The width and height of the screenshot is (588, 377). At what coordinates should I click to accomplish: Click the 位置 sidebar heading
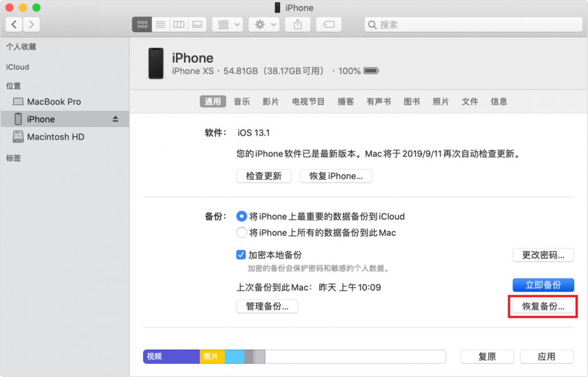coord(13,86)
